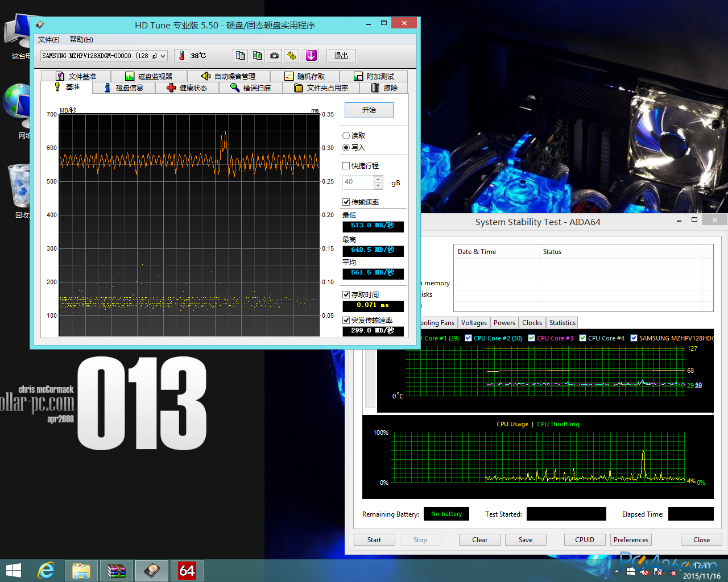Increase the short stroke gB stepper
Viewport: 728px width, 582px height.
(378, 178)
